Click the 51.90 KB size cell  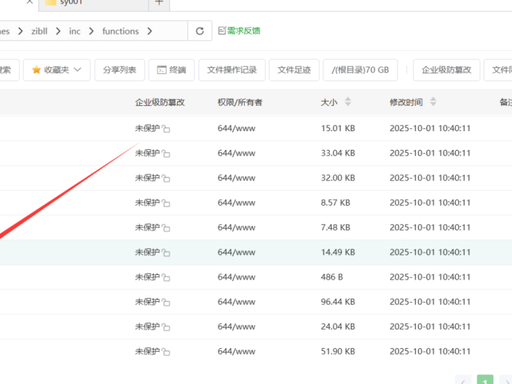338,351
